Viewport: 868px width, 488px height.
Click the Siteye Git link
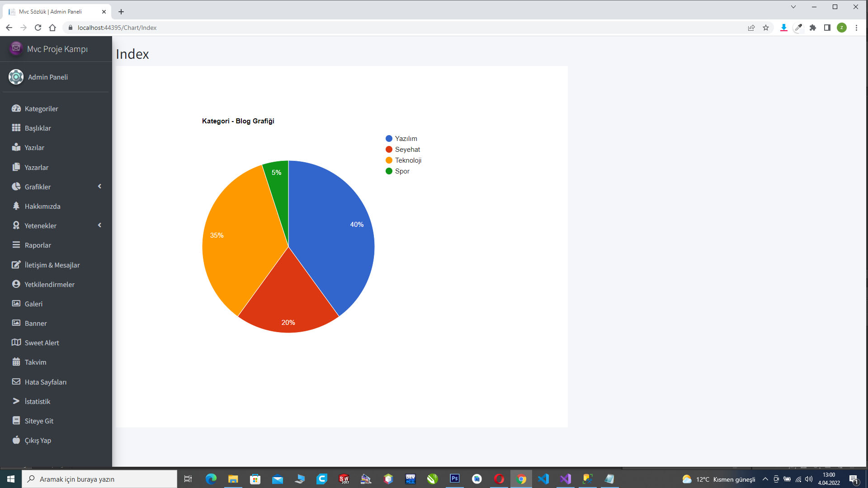39,421
